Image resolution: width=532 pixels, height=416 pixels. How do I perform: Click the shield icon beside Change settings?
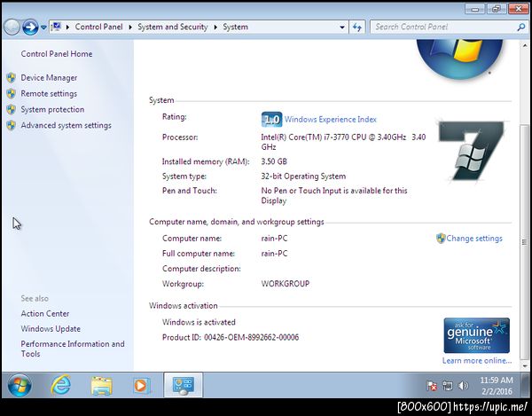pos(441,239)
